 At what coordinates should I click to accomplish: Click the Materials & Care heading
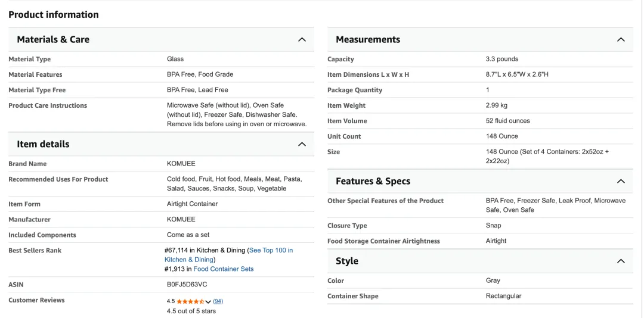pos(53,39)
